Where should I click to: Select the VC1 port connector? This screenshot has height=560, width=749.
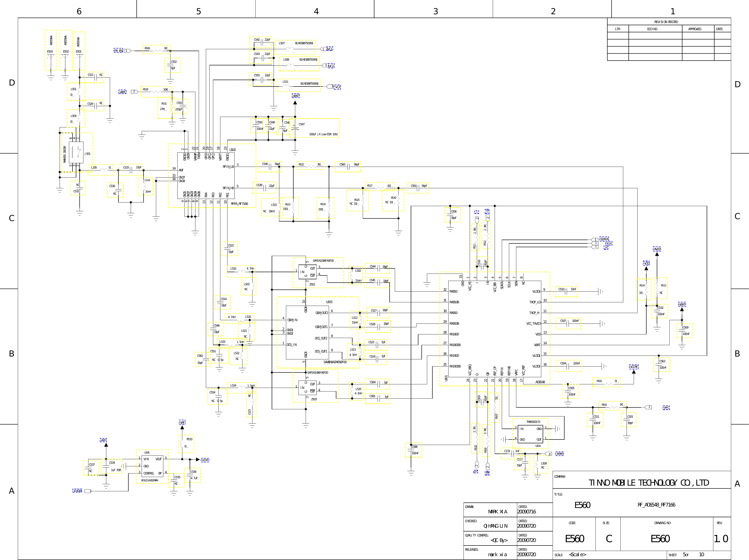(323, 49)
